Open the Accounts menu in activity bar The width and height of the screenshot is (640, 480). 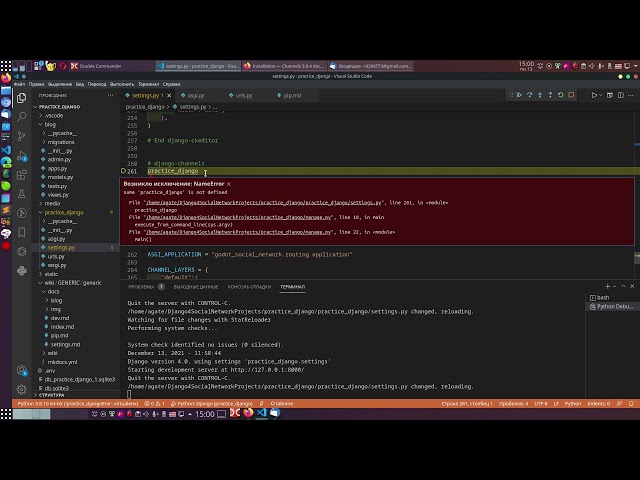tap(22, 371)
